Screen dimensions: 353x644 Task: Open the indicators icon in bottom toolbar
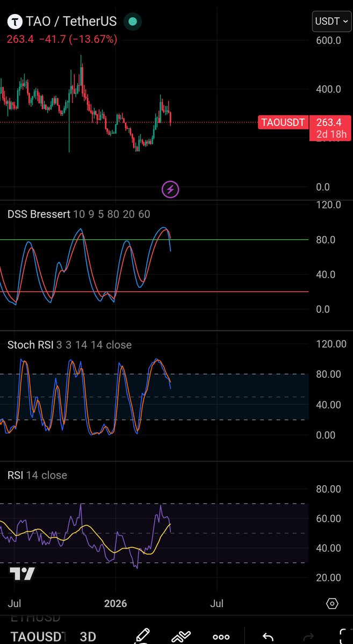[x=181, y=636]
